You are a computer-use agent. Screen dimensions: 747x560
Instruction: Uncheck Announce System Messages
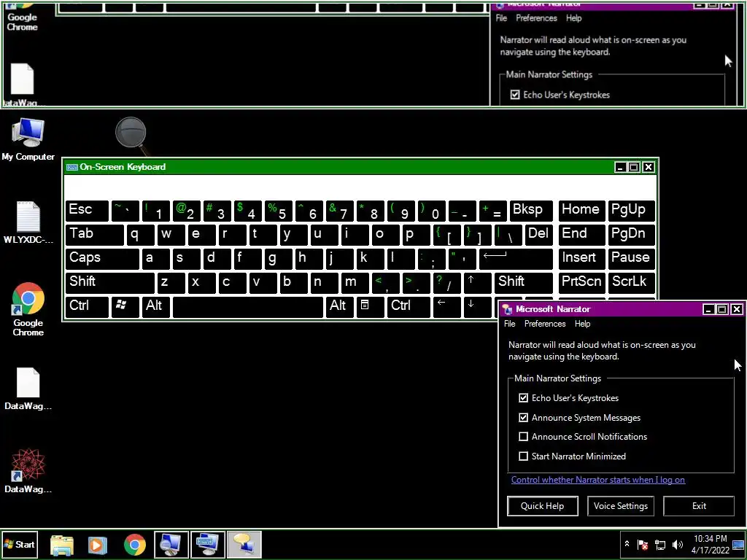pyautogui.click(x=523, y=418)
